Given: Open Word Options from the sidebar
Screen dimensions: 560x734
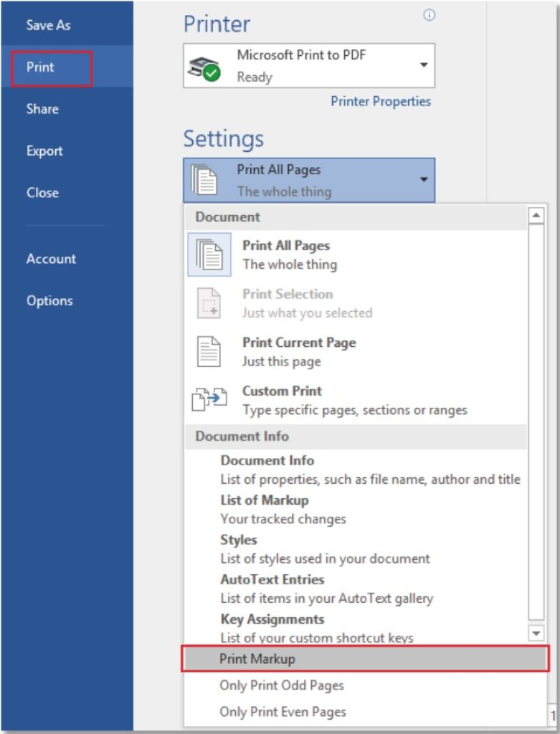Looking at the screenshot, I should (x=50, y=300).
